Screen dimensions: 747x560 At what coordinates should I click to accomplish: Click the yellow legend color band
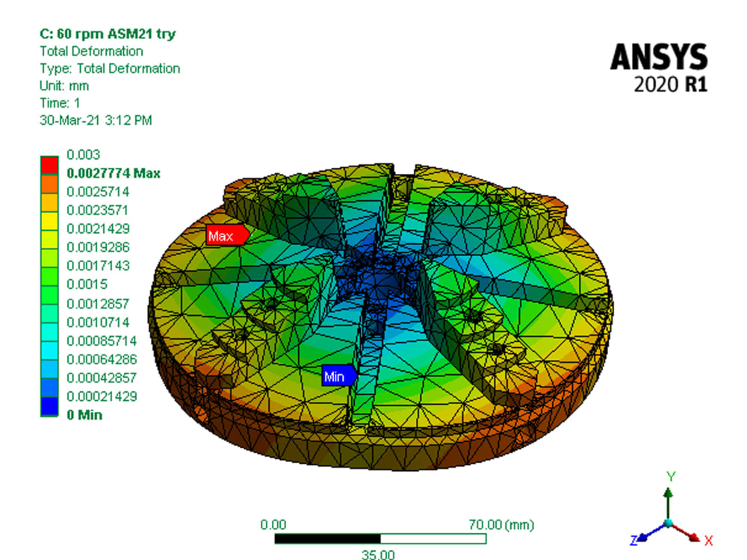click(x=49, y=222)
